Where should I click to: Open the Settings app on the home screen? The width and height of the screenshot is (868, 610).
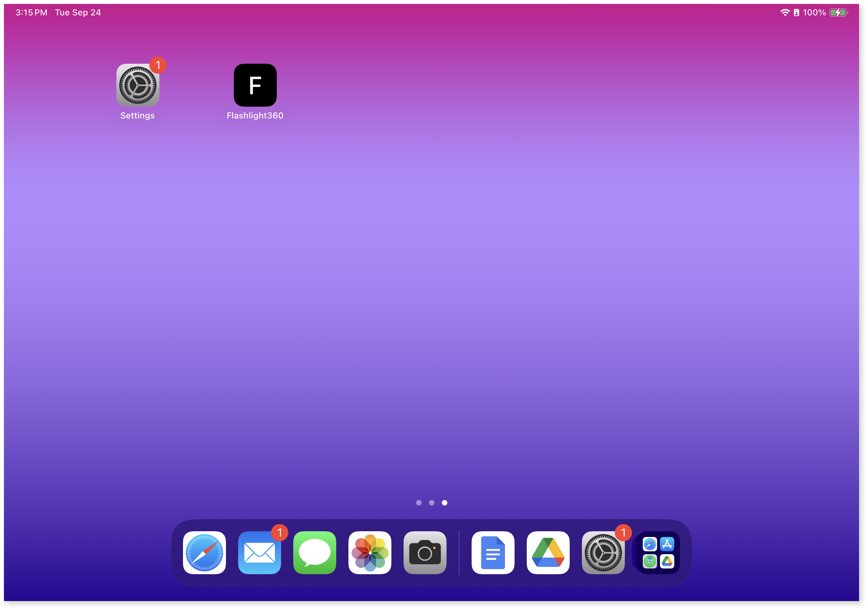pos(138,85)
